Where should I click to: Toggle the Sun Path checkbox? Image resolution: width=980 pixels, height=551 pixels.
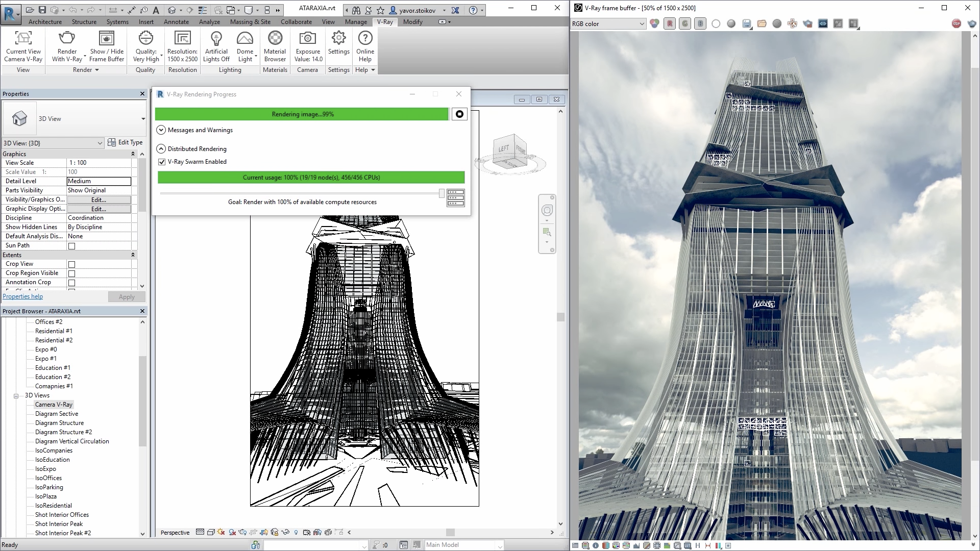point(72,246)
